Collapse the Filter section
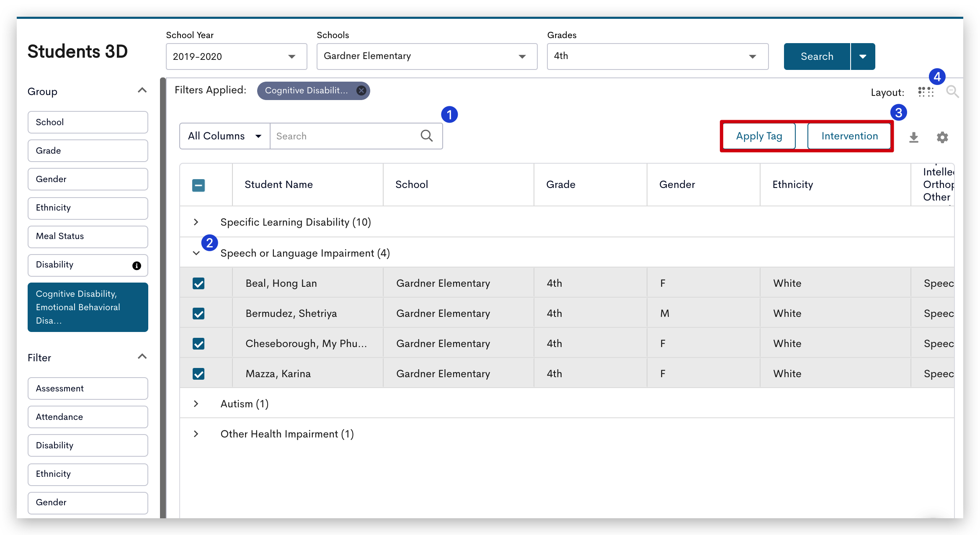Image resolution: width=980 pixels, height=535 pixels. [142, 357]
